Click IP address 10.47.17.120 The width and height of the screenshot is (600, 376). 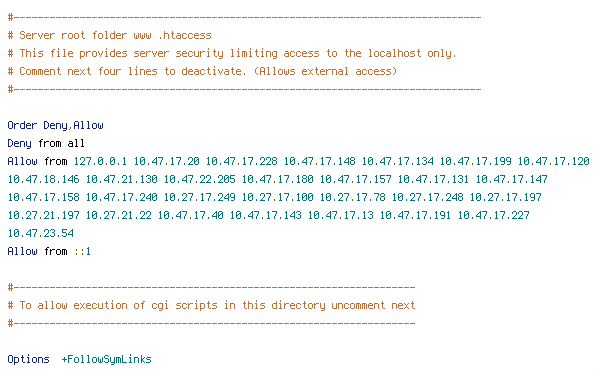554,161
